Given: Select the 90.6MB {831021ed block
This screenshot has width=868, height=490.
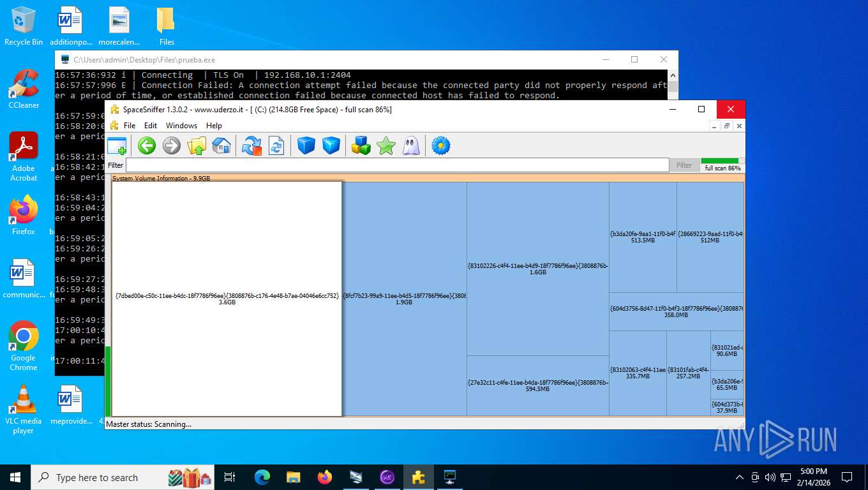Looking at the screenshot, I should tap(727, 350).
